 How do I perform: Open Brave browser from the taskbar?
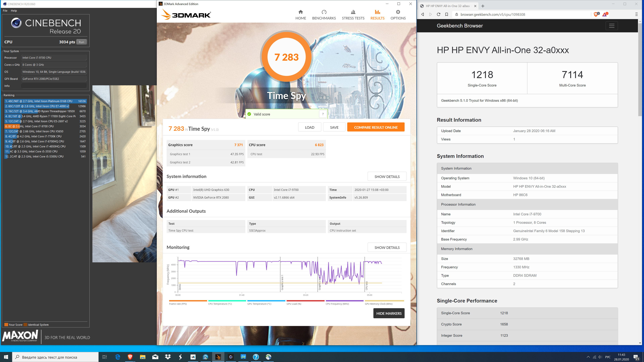pos(130,357)
